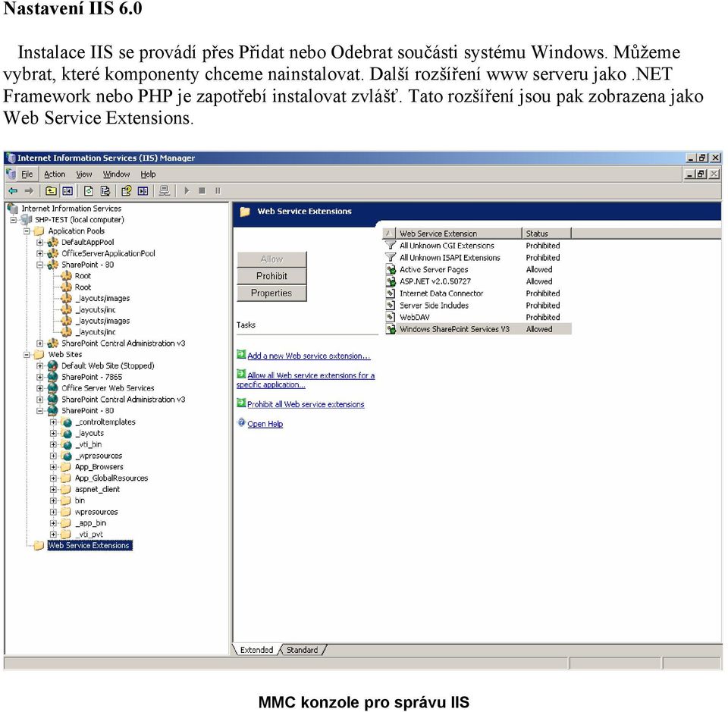The height and width of the screenshot is (712, 728).
Task: Expand the DefaultAppPool node
Action: coord(40,243)
